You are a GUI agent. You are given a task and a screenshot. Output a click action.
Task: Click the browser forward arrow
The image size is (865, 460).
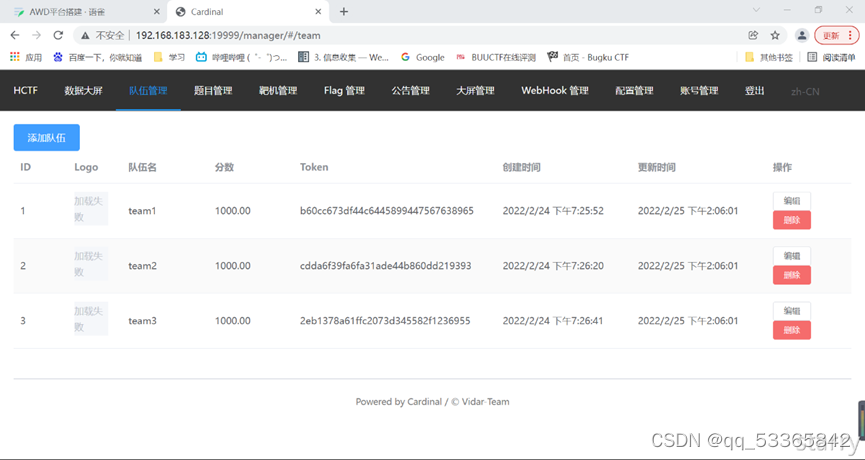click(36, 35)
